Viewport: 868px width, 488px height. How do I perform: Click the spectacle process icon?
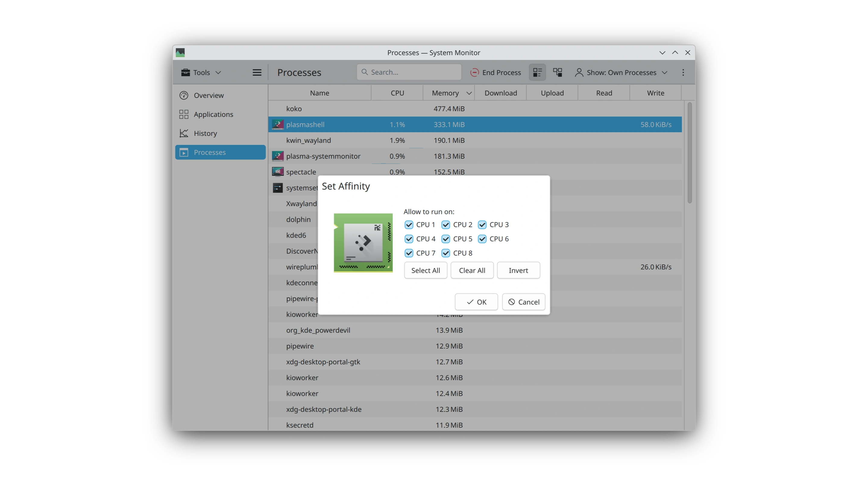pyautogui.click(x=278, y=172)
